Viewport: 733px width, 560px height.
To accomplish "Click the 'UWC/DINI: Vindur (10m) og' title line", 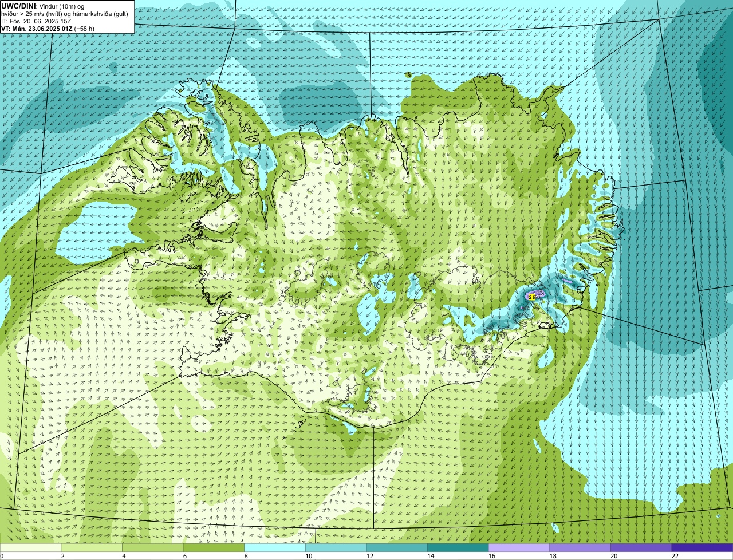I will [43, 6].
